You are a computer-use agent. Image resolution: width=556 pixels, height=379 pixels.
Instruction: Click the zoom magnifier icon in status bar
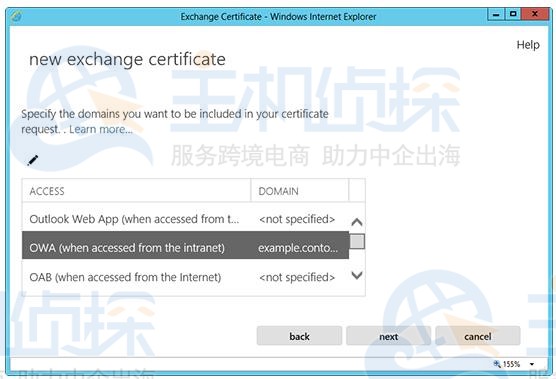point(497,364)
